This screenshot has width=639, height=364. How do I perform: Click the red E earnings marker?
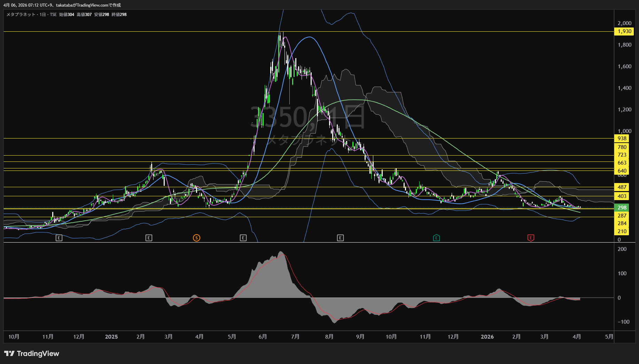[x=531, y=238]
